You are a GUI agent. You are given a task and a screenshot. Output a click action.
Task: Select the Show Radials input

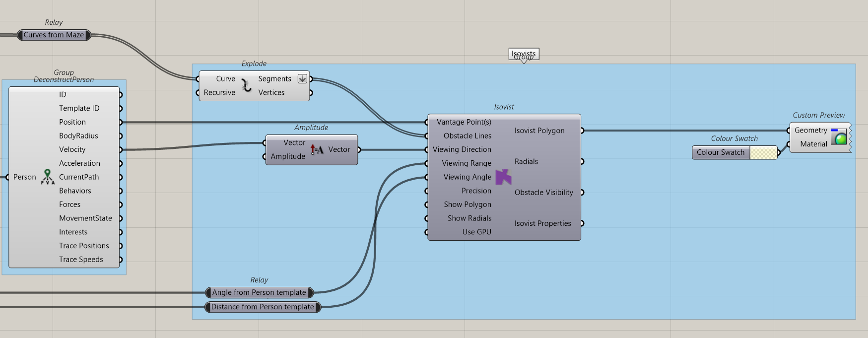click(469, 218)
